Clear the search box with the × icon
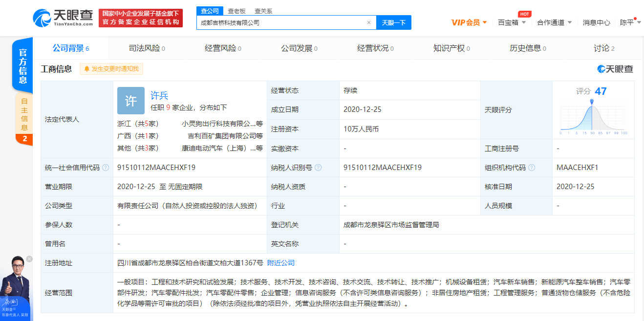644x321 pixels. (370, 22)
